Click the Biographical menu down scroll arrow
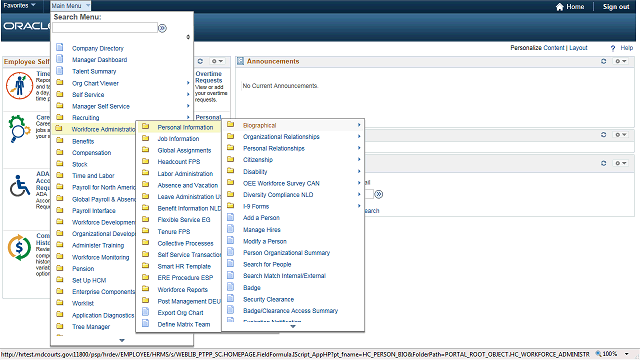Image resolution: width=640 pixels, height=360 pixels. click(293, 327)
